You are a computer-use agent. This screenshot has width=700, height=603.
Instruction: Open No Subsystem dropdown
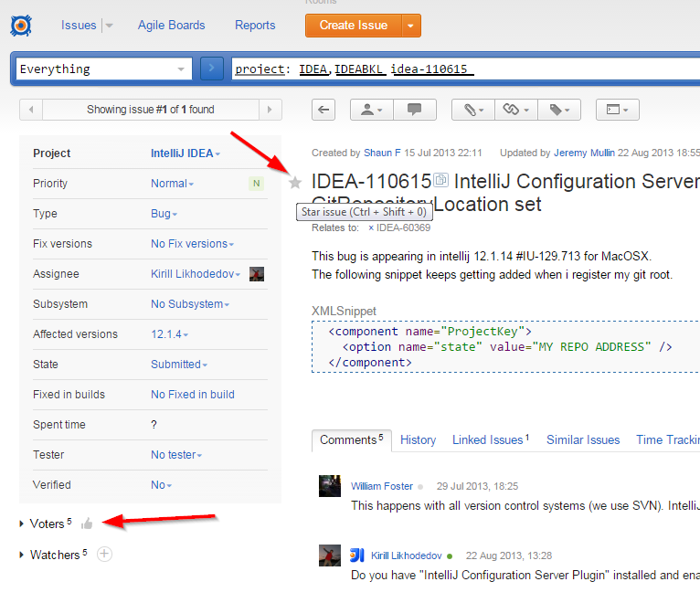[x=190, y=304]
